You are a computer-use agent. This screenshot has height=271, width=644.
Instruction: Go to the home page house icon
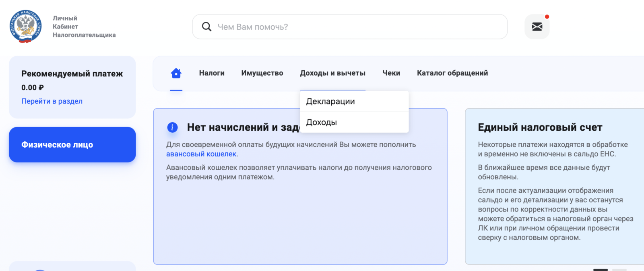tap(176, 73)
